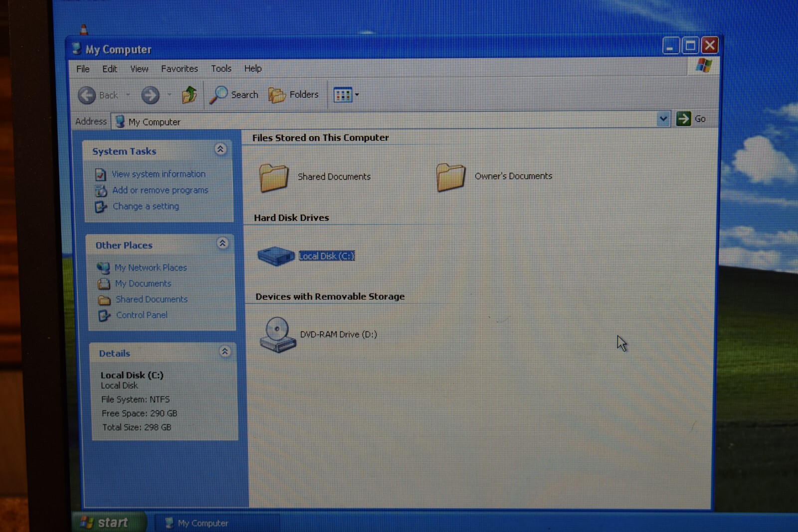Click the Forward arrow icon
This screenshot has width=798, height=532.
[150, 95]
